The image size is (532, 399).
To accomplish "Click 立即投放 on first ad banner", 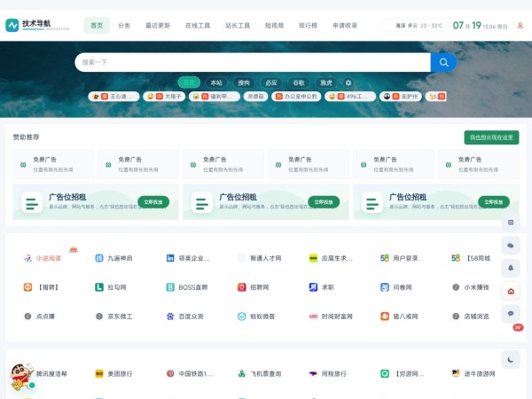I will click(153, 202).
